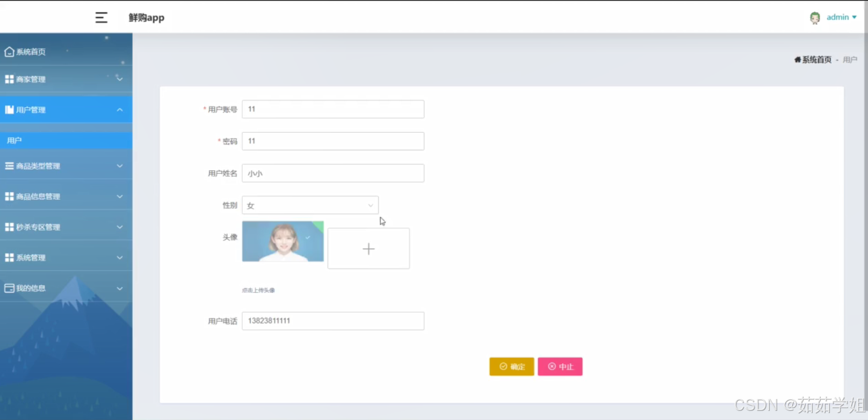Open 系统首页 in the sidebar
The height and width of the screenshot is (420, 868).
coord(66,52)
